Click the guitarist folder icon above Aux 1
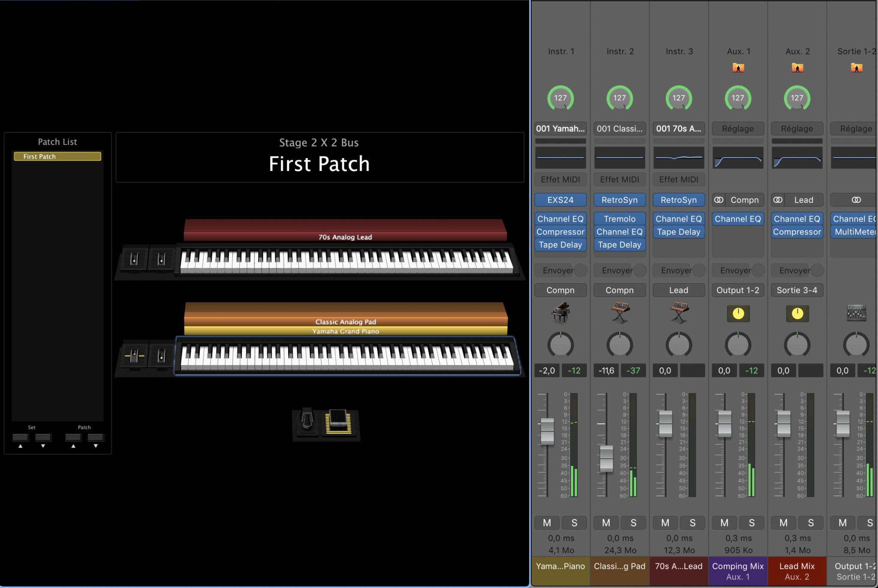Viewport: 878px width, 588px height. pyautogui.click(x=738, y=67)
